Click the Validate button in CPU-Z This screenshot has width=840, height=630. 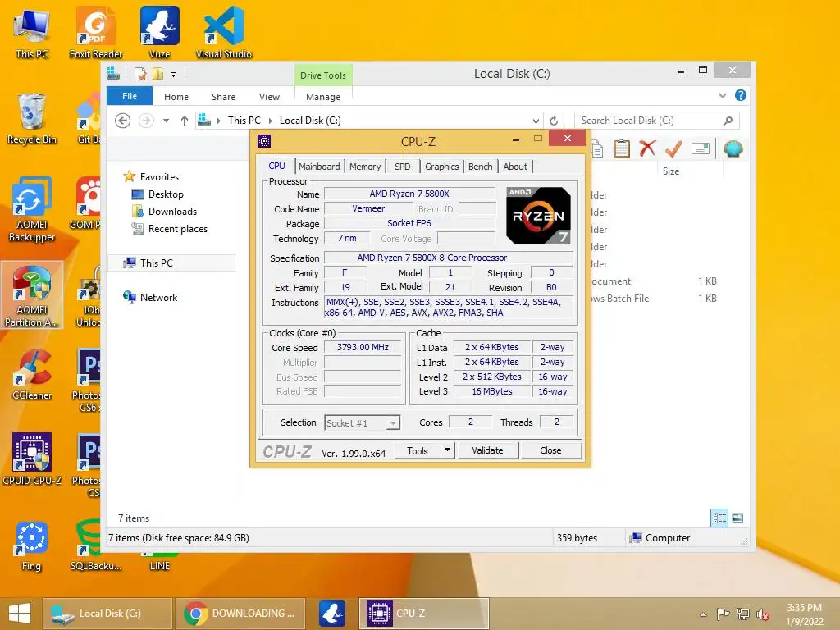tap(487, 450)
